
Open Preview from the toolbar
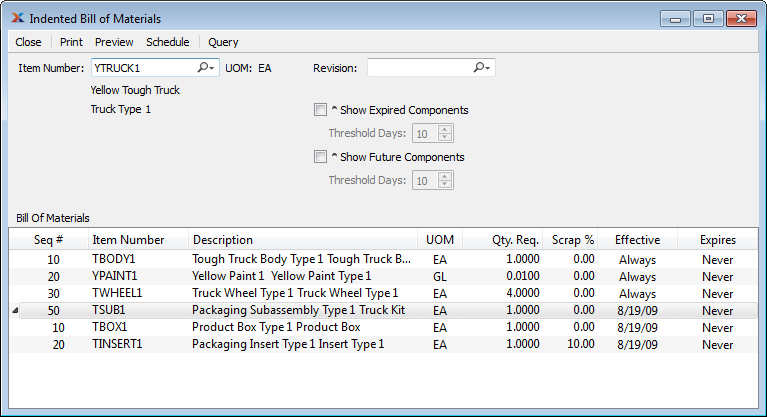point(114,42)
